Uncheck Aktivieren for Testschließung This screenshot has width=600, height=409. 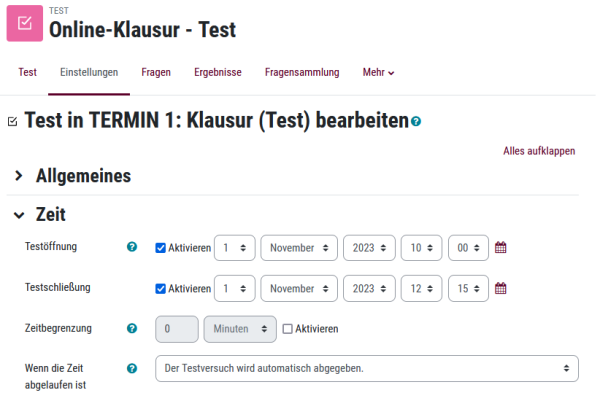(x=160, y=288)
